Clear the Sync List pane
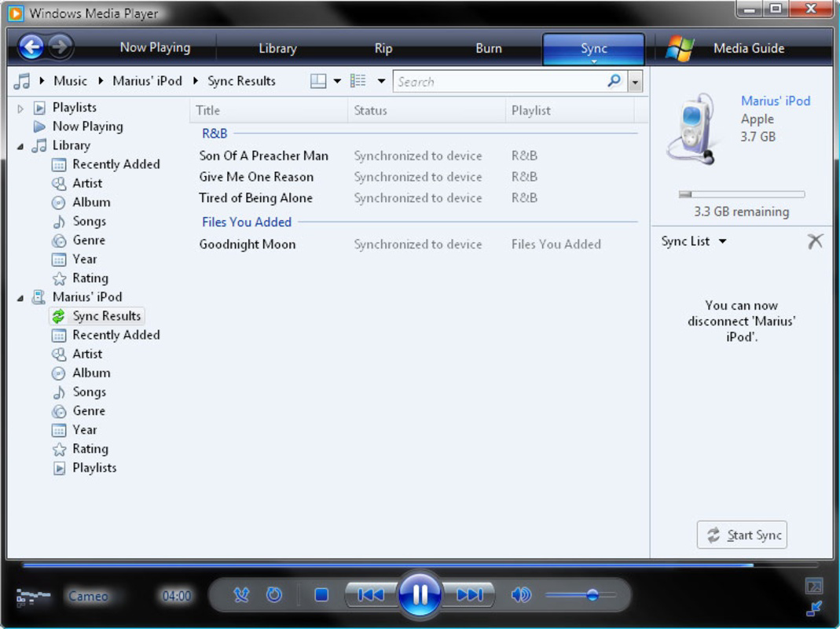This screenshot has width=840, height=629. (x=815, y=241)
